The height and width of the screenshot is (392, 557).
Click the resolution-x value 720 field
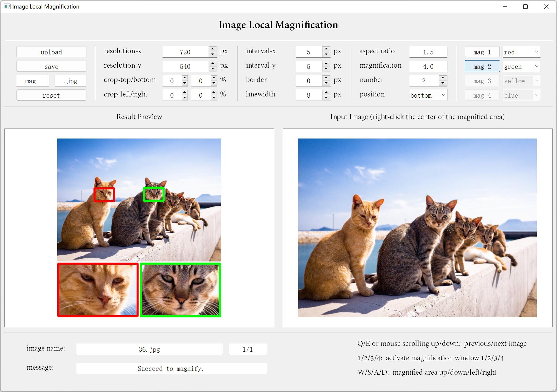185,52
